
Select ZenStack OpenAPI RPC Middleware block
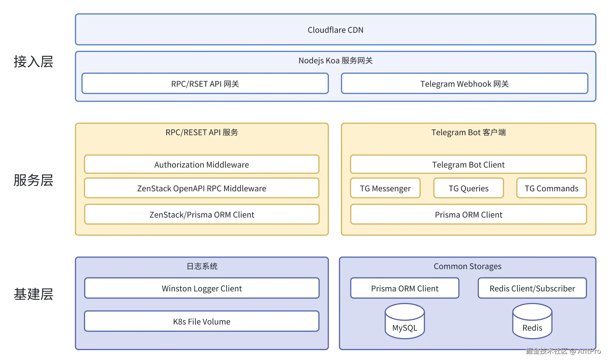[201, 188]
